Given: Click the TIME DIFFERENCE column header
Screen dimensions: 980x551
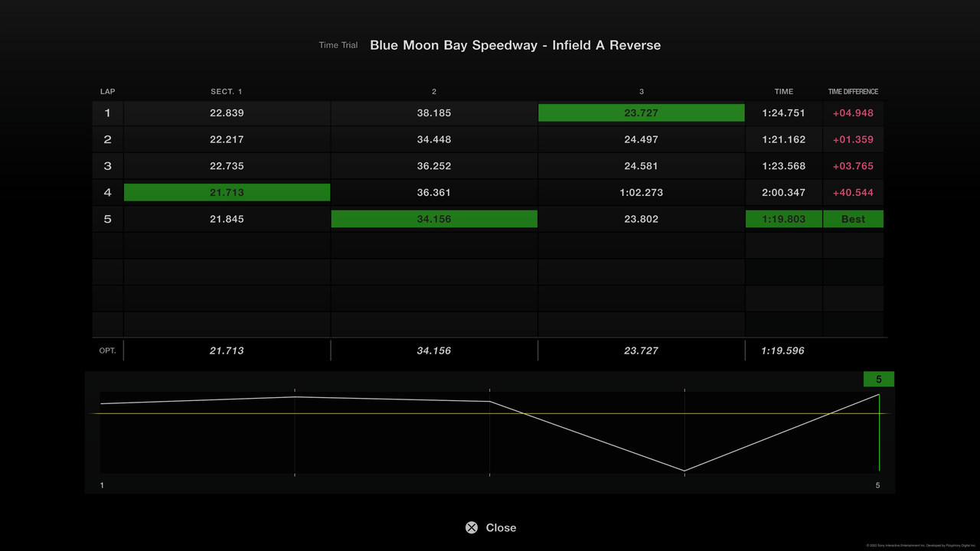Looking at the screenshot, I should click(x=853, y=92).
